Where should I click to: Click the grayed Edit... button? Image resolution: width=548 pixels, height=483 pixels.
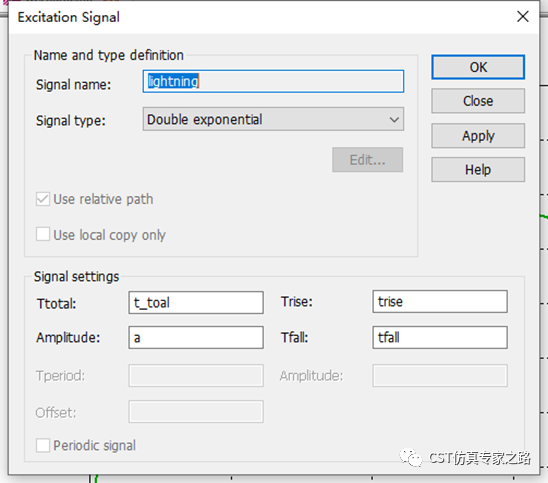367,160
